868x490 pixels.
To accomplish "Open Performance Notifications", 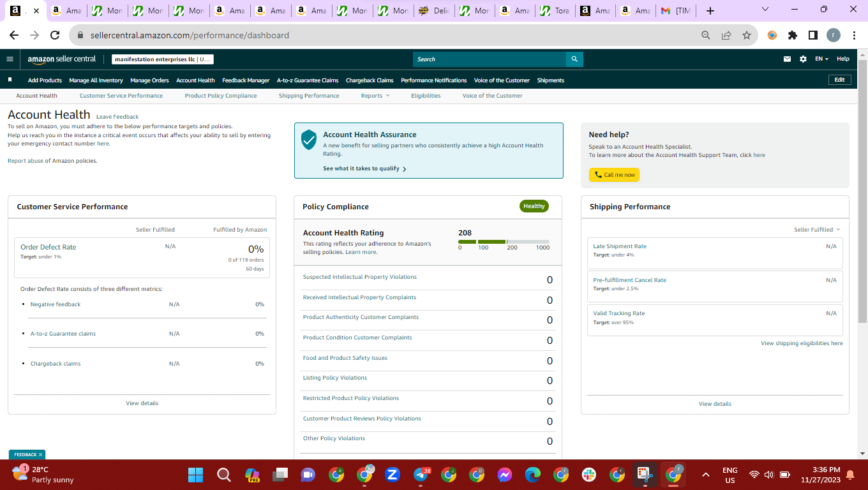I will [x=433, y=80].
